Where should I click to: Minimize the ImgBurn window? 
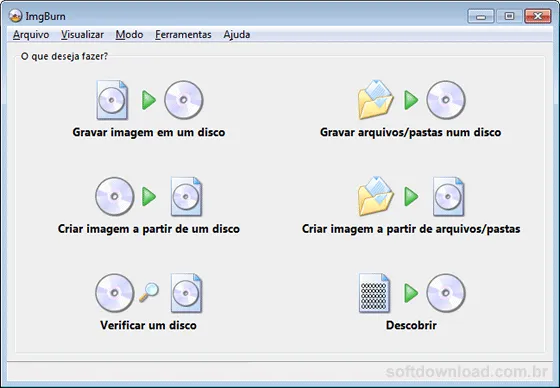point(481,16)
